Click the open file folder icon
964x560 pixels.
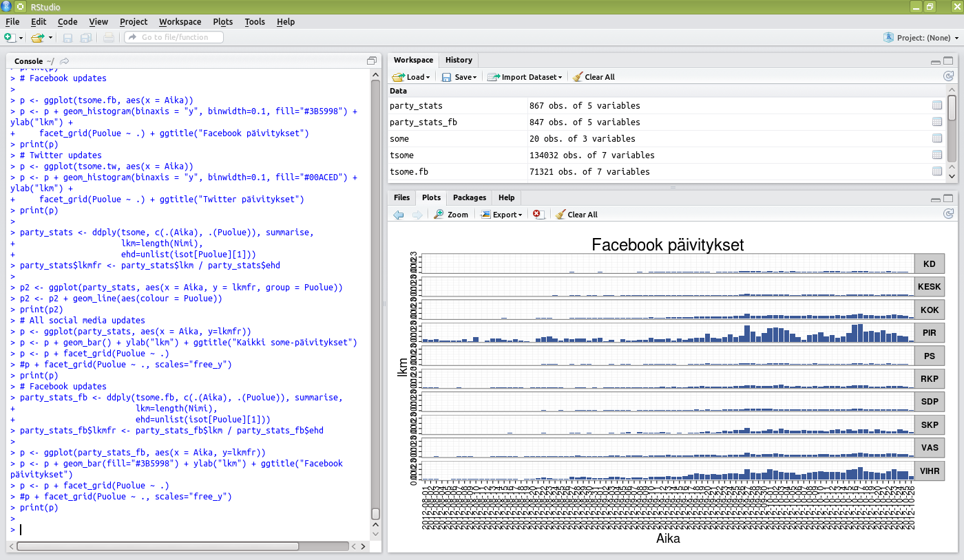(x=37, y=37)
